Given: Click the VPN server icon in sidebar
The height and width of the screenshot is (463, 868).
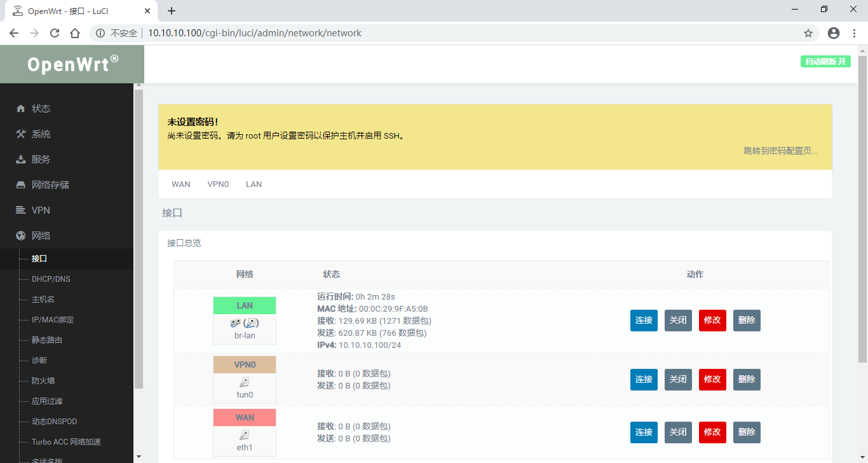Looking at the screenshot, I should click(21, 211).
